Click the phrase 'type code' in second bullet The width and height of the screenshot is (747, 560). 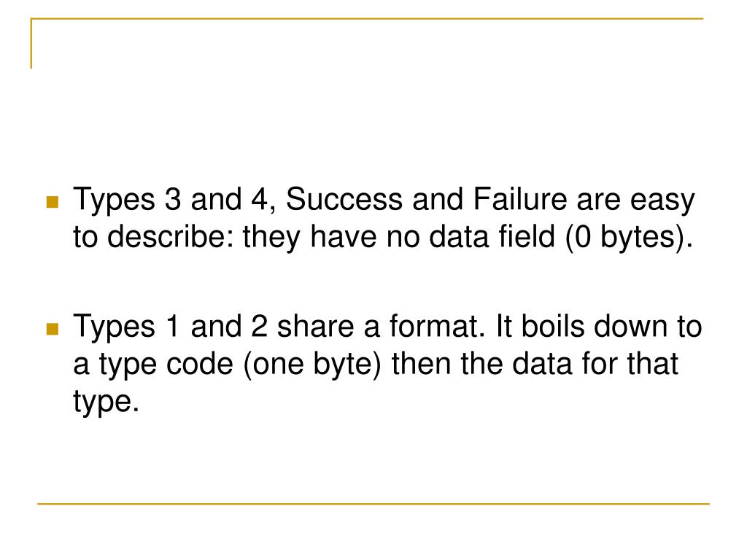click(166, 366)
